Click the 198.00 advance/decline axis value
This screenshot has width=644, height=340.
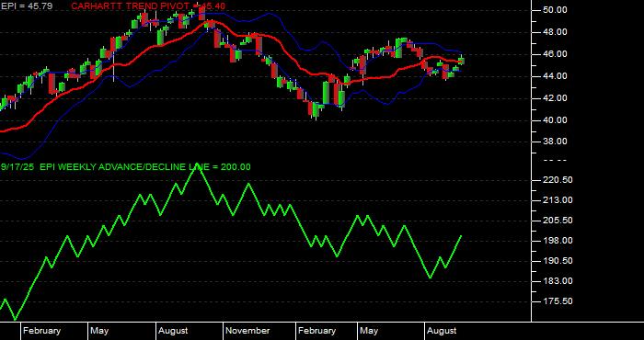pyautogui.click(x=558, y=241)
